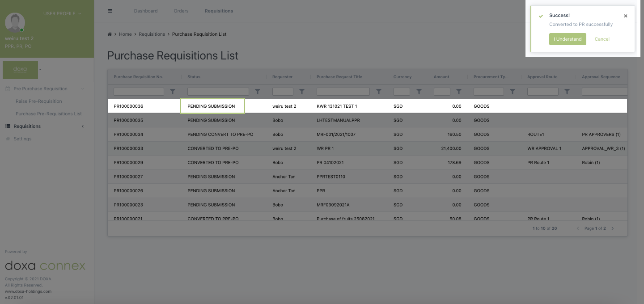Click filter icon beside Status column
Image resolution: width=644 pixels, height=304 pixels.
pos(258,92)
